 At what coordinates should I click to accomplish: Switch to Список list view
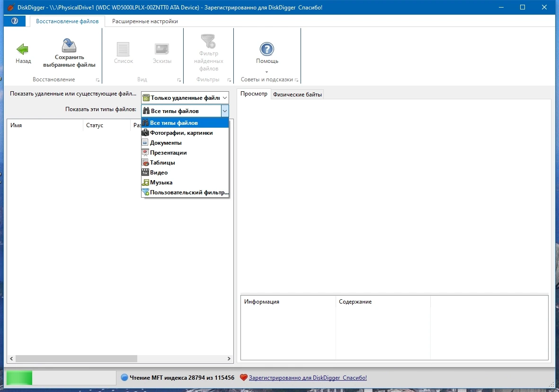[124, 53]
